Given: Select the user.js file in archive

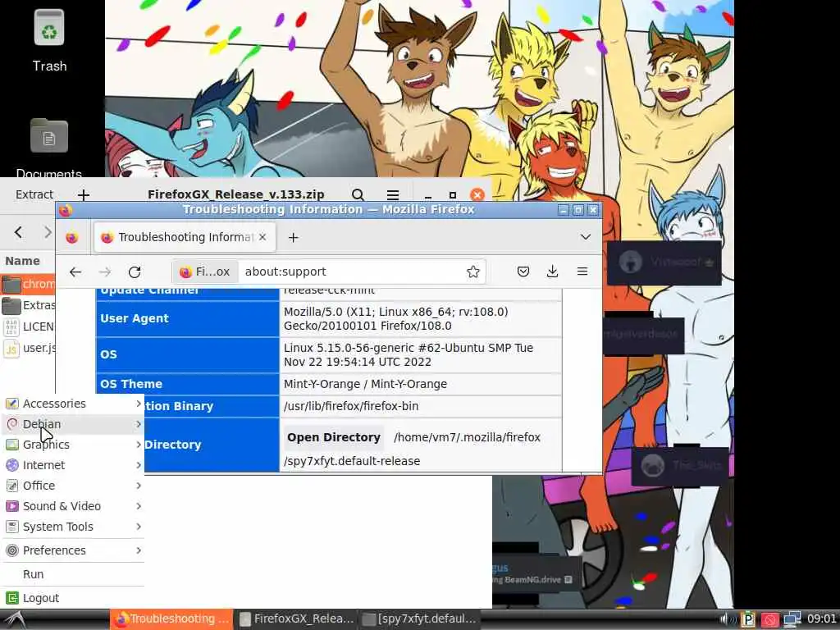Looking at the screenshot, I should coord(29,348).
